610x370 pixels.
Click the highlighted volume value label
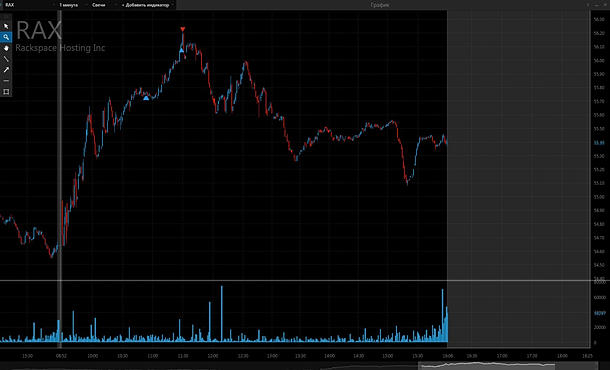pyautogui.click(x=599, y=313)
